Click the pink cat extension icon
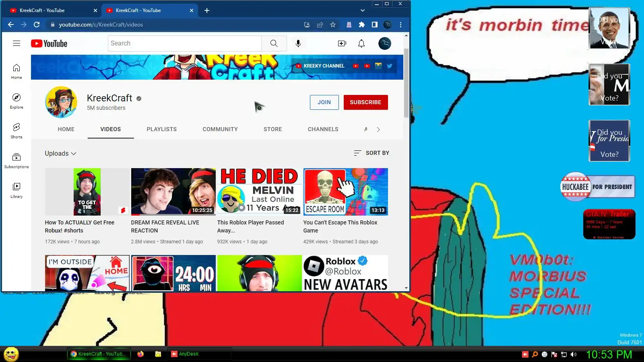Viewport: 644px width, 362px height. tap(349, 25)
